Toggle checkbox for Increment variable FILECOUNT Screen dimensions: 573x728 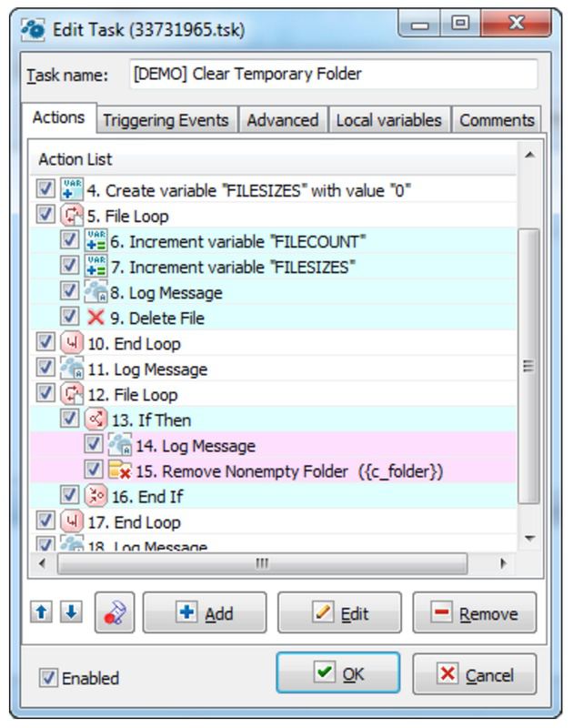point(70,240)
